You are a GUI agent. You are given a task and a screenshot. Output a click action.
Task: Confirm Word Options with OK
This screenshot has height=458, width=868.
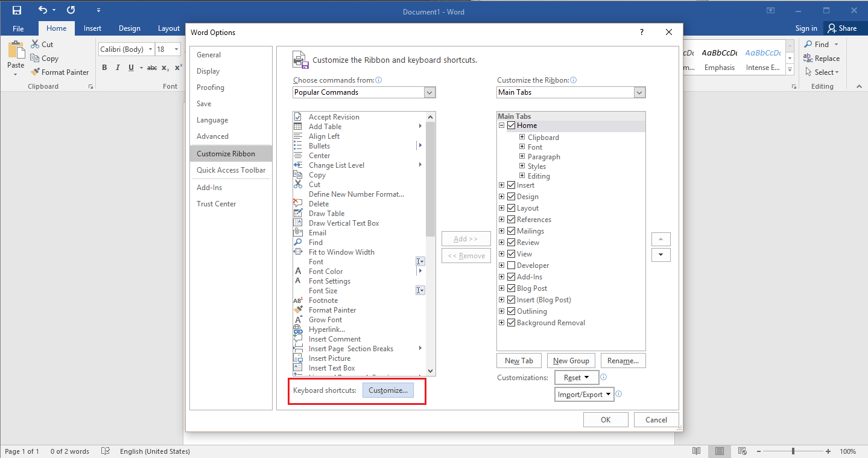pos(606,420)
